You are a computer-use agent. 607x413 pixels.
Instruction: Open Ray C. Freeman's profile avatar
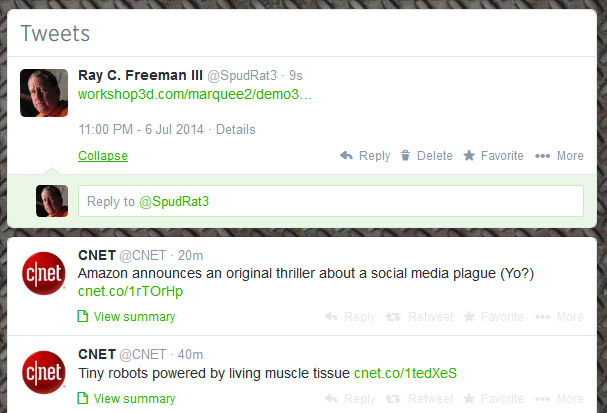pyautogui.click(x=44, y=92)
